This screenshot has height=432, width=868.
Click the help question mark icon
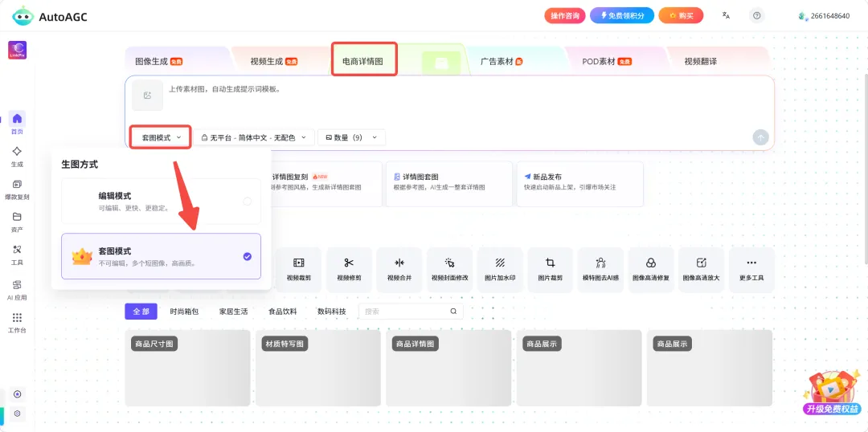[x=757, y=15]
